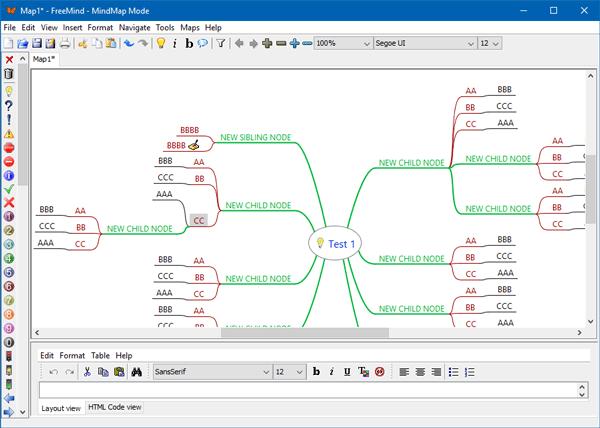
Task: Add the question mark icon to node
Action: pyautogui.click(x=9, y=104)
